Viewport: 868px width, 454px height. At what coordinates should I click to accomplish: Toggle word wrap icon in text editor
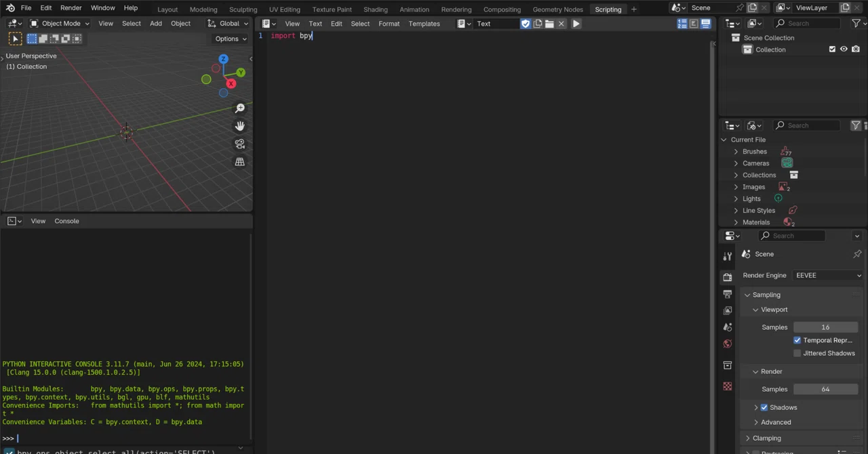[x=694, y=24]
